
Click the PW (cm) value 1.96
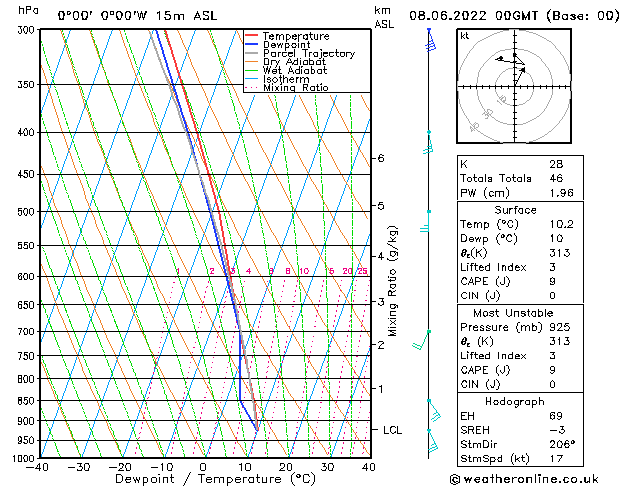pyautogui.click(x=562, y=193)
